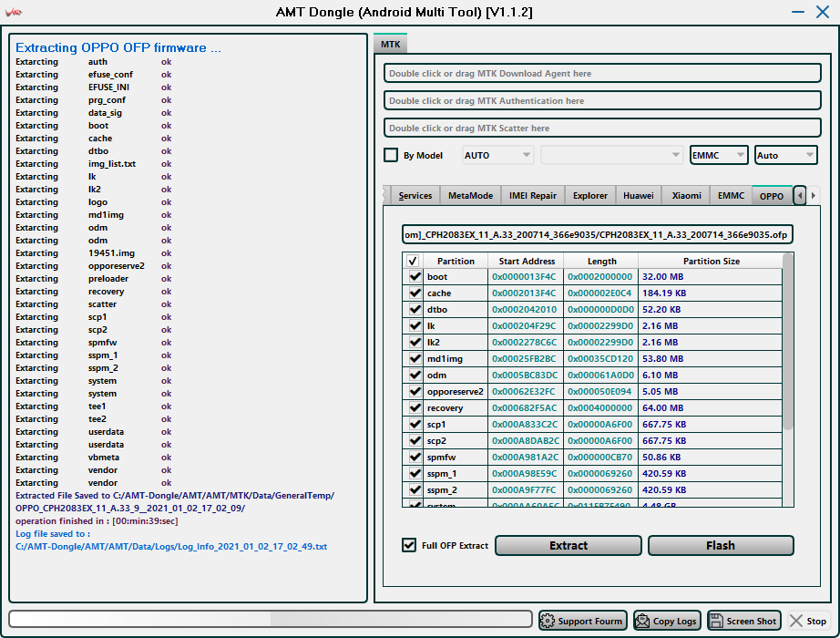Click the Length column header

click(601, 261)
